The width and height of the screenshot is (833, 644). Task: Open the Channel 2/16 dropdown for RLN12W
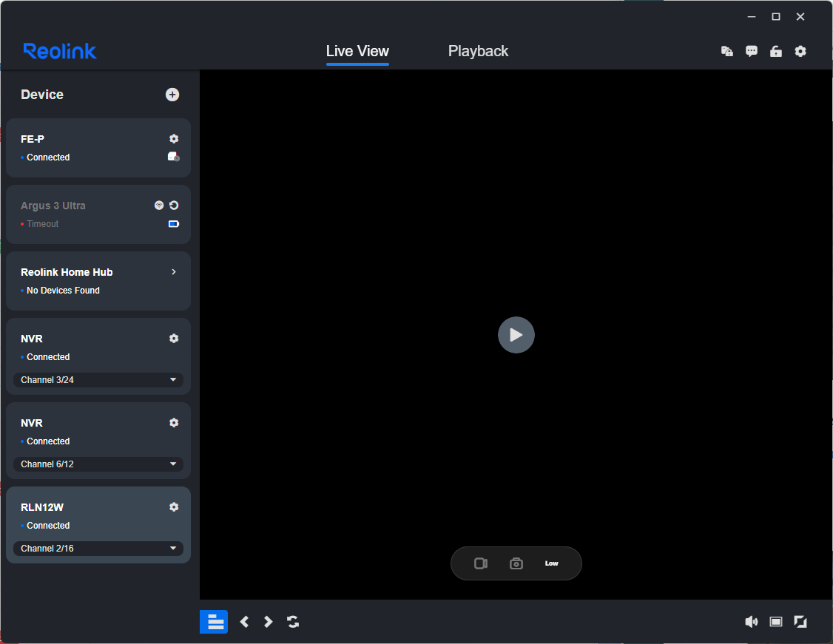(x=98, y=549)
